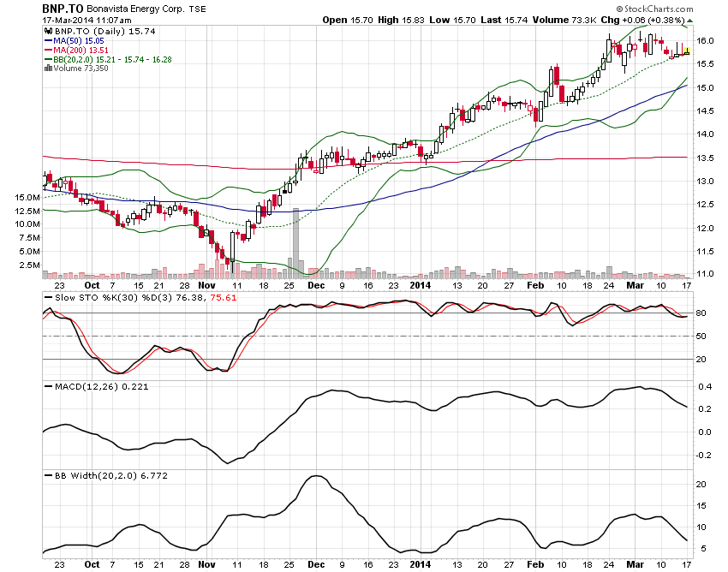728x572 pixels.
Task: Click the 13.5 price axis label
Action: [705, 158]
